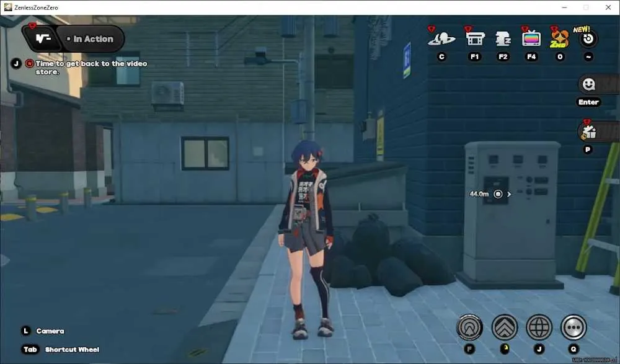This screenshot has height=364, width=620.
Task: Click the J key badge beside the quest tracker
Action: (16, 63)
